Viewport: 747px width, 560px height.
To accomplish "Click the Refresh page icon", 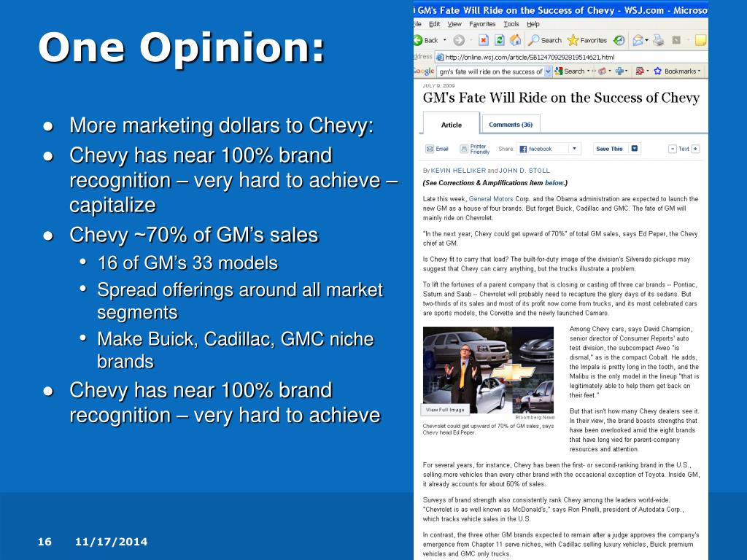I will [499, 41].
